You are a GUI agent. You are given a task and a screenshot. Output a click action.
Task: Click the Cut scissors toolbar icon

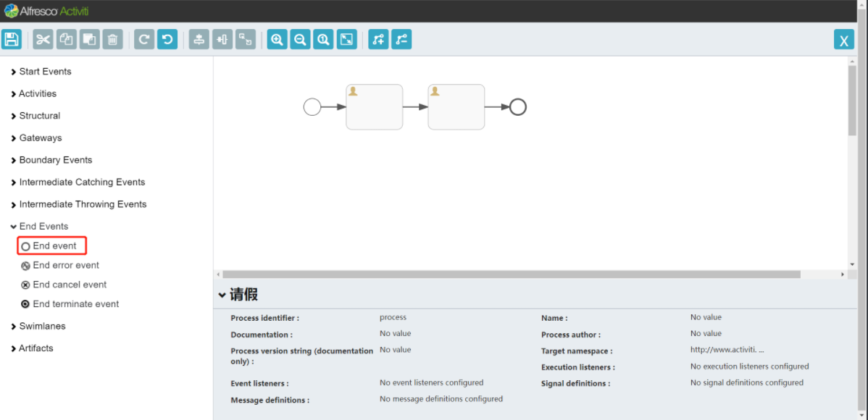click(x=43, y=39)
